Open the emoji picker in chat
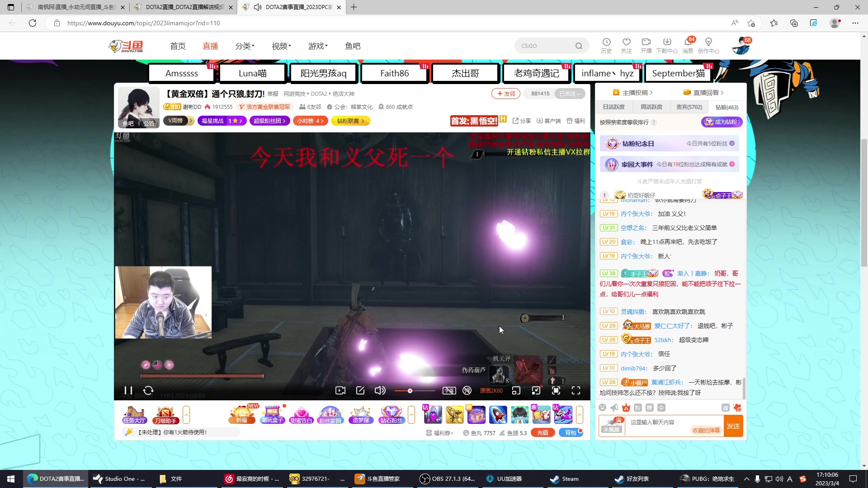Viewport: 868px width, 488px height. tap(602, 408)
